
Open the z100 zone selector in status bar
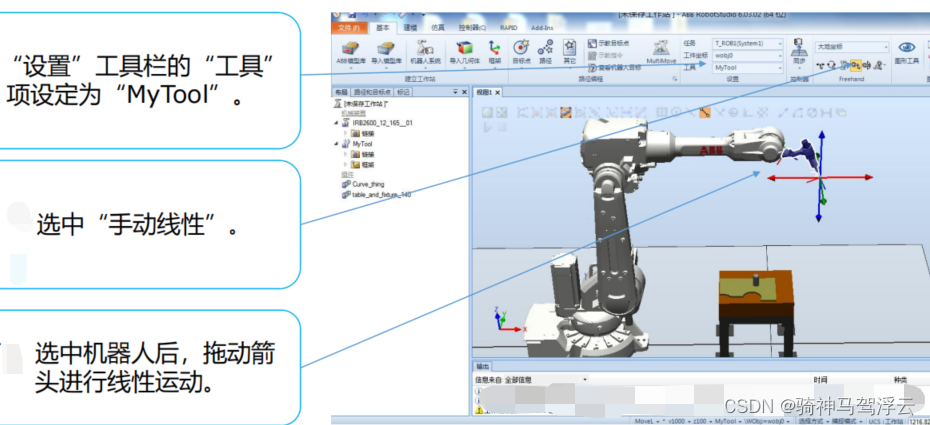pyautogui.click(x=704, y=421)
